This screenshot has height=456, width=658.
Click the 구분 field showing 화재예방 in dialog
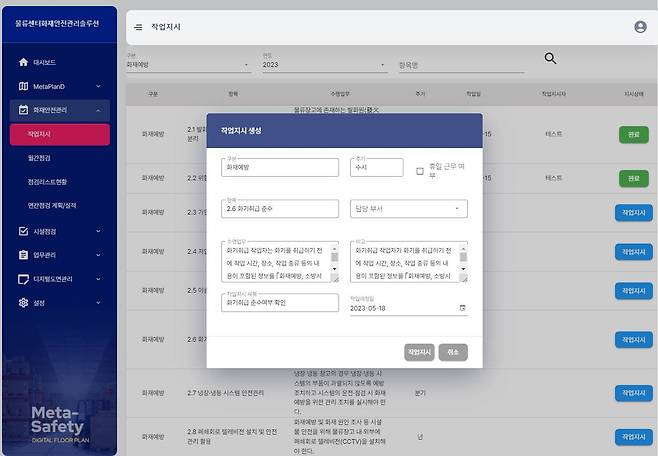point(280,167)
